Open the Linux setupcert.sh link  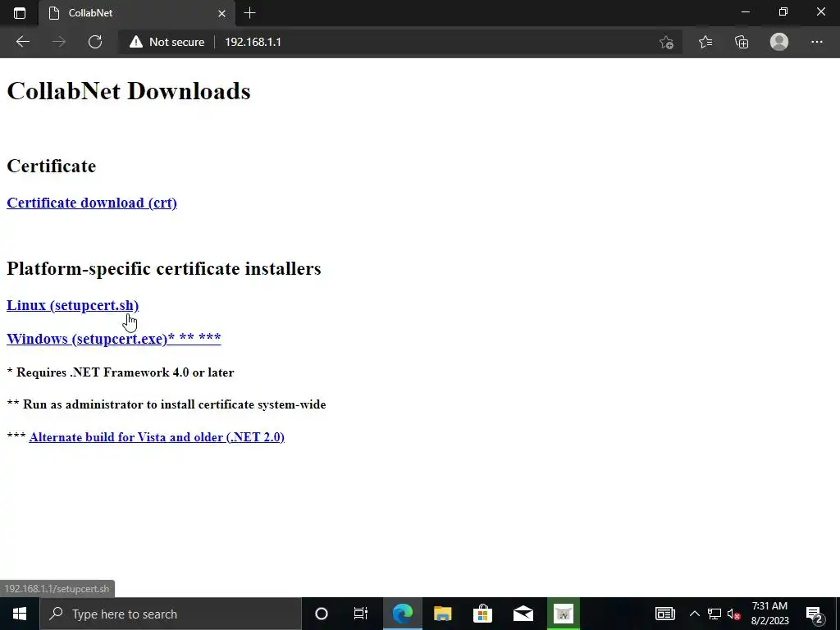pos(72,305)
